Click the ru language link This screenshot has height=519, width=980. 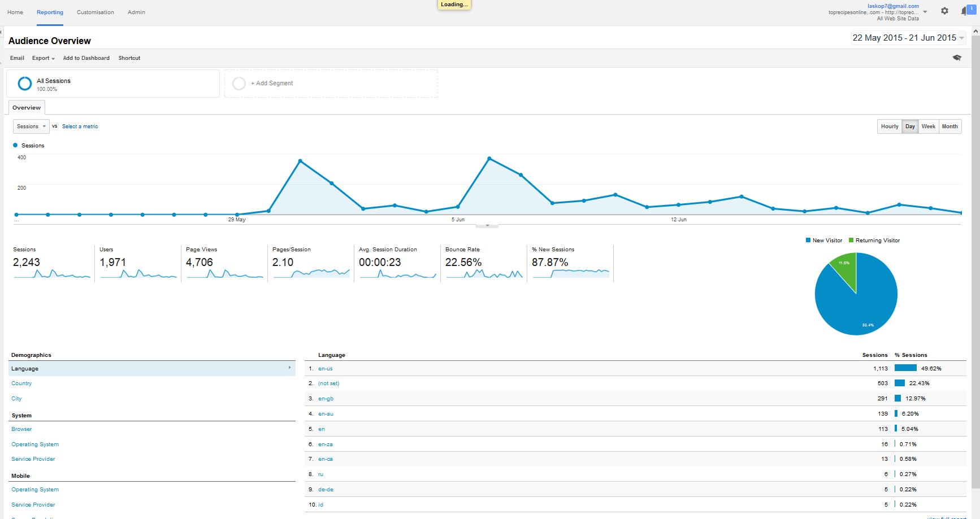(320, 474)
